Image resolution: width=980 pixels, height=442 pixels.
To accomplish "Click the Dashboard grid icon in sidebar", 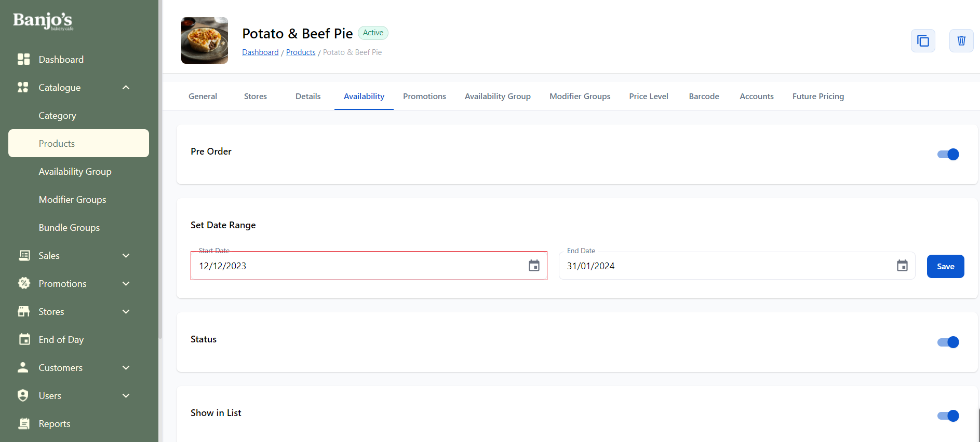I will point(23,60).
